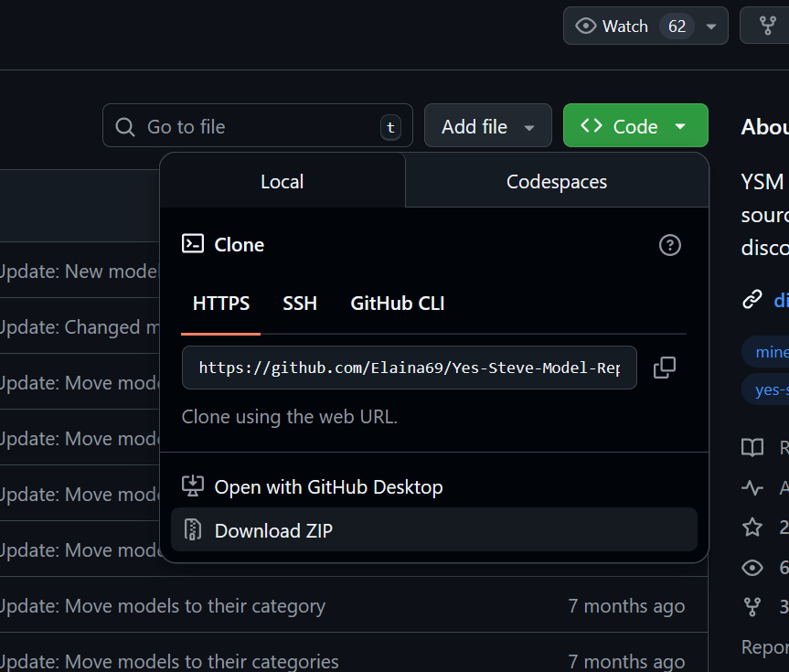Click the Go to file search field

[261, 126]
